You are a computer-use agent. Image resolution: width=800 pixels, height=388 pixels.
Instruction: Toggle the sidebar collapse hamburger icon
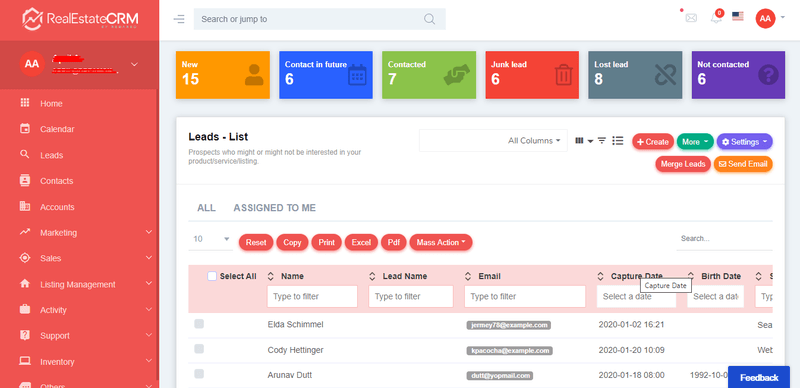pyautogui.click(x=179, y=19)
